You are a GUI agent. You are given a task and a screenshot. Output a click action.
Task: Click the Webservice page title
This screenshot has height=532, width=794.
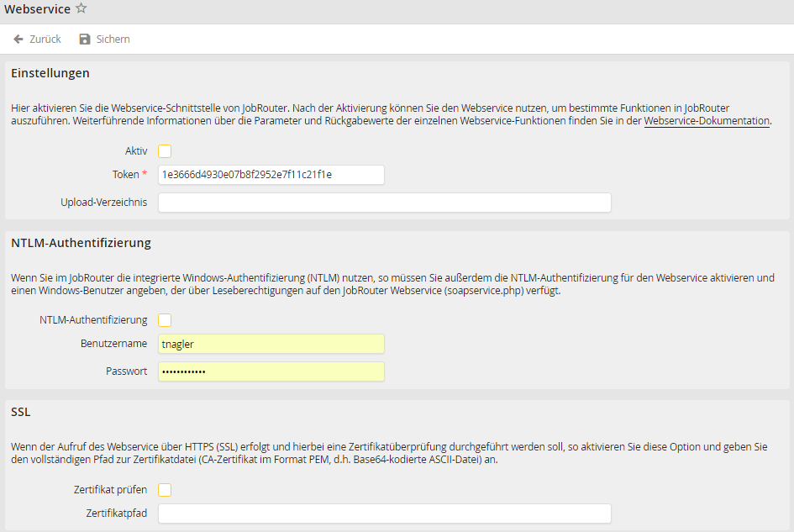click(x=37, y=9)
